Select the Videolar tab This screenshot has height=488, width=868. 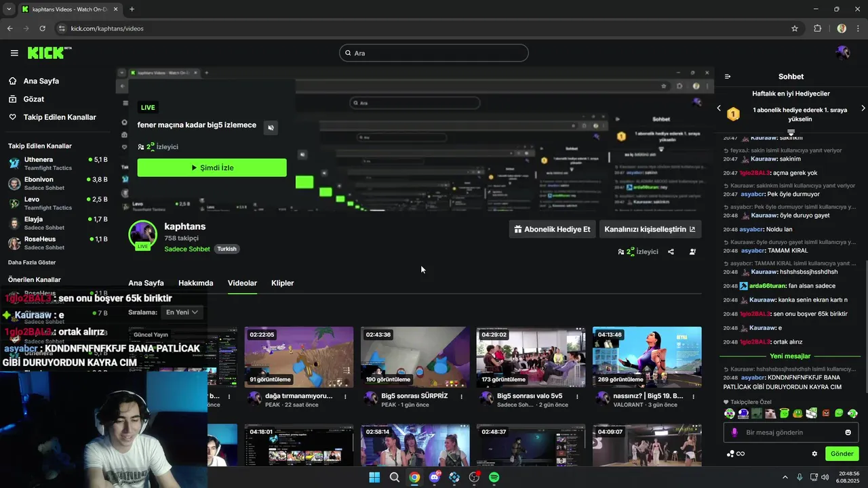[242, 283]
